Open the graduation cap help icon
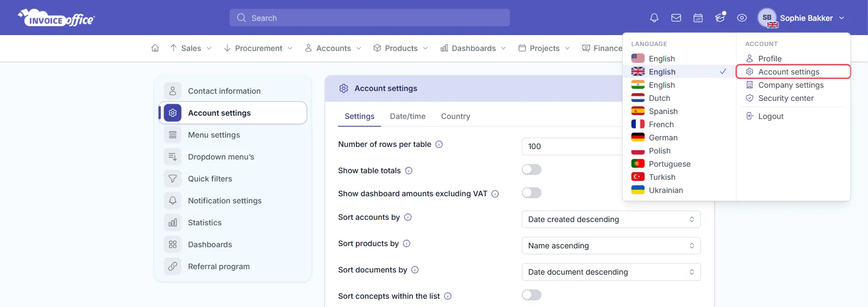Viewport: 868px width, 307px height. [720, 18]
